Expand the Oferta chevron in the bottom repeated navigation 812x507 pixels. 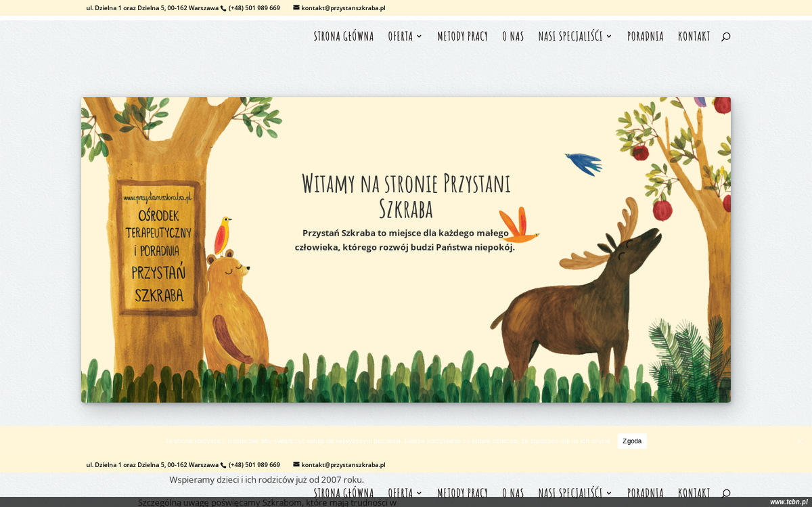[x=420, y=493]
